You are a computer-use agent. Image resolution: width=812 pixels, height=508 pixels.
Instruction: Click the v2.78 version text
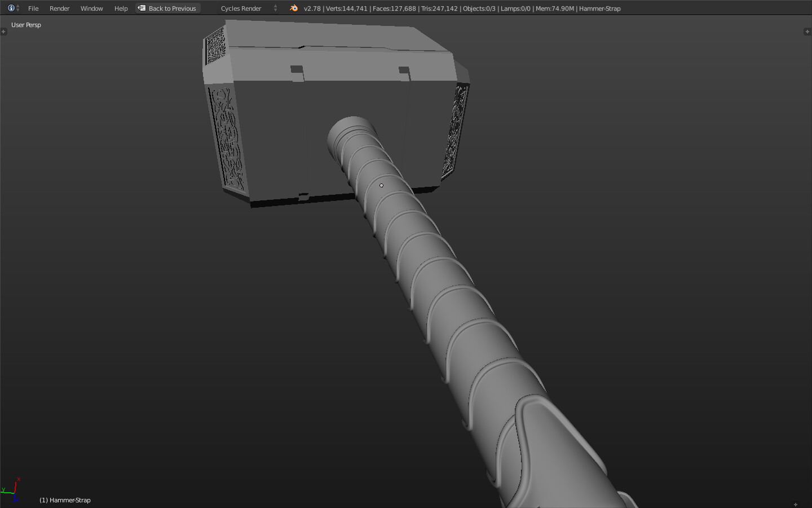(x=312, y=8)
